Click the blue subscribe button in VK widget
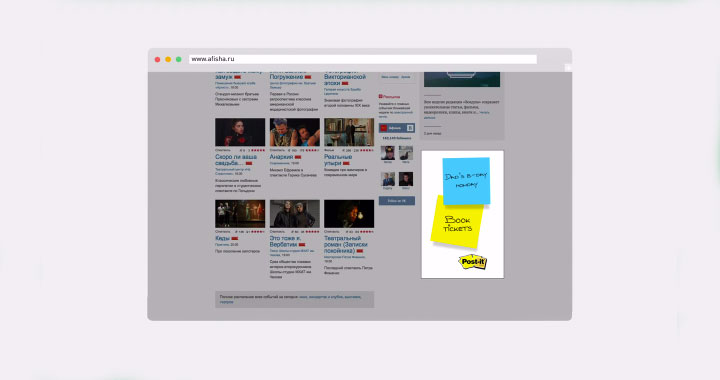This screenshot has width=720, height=380. 397,201
